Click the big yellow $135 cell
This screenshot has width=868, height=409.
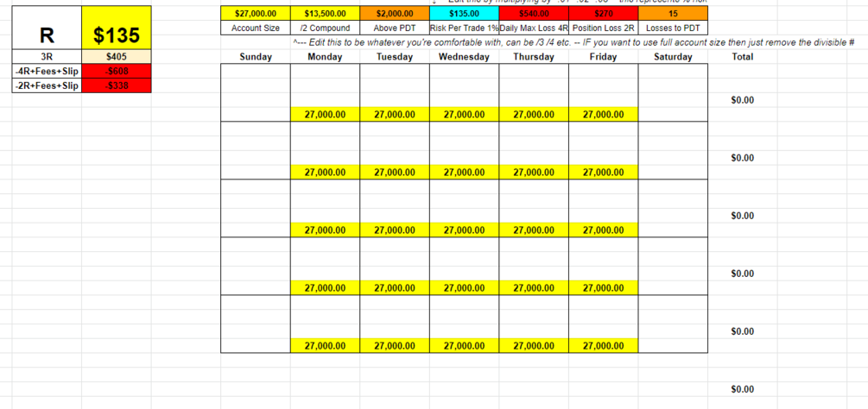click(117, 28)
